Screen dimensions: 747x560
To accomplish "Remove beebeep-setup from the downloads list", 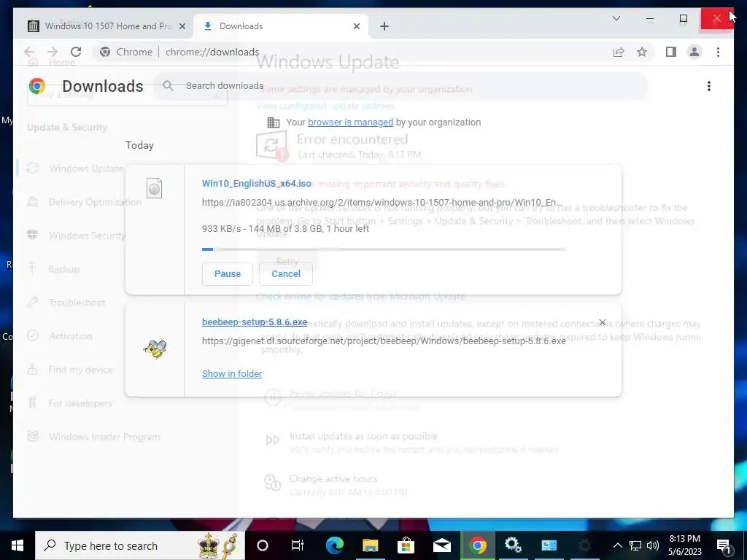I will 603,322.
